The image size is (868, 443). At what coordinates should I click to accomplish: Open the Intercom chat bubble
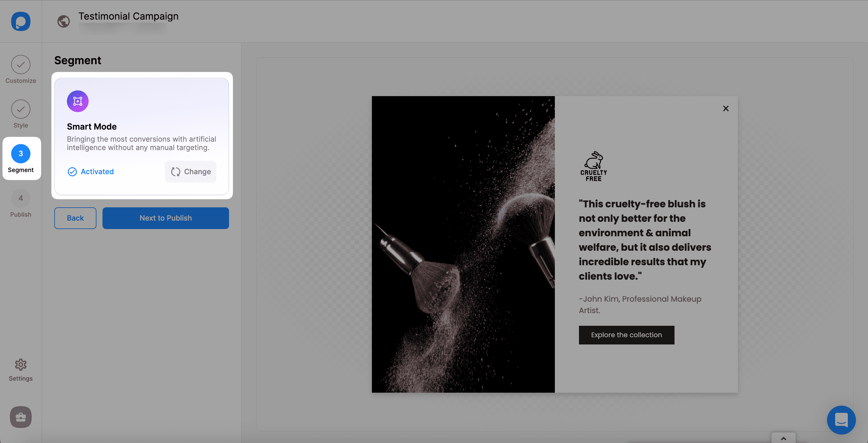coord(841,420)
